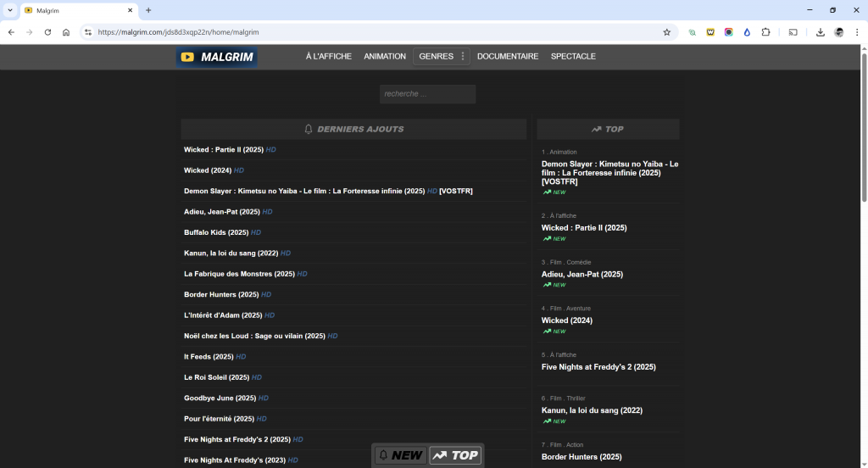Open Wicked : Partie II (2025) in Derniers Ajouts
Viewport: 868px width, 468px height.
point(224,150)
